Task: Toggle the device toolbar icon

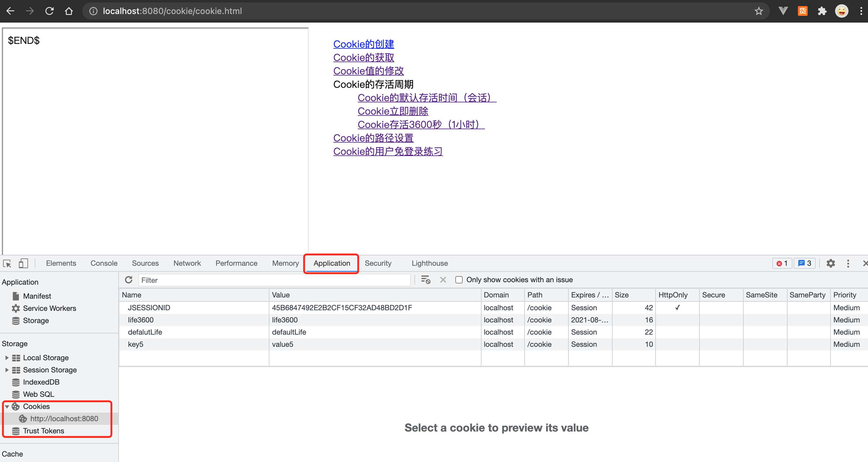Action: (x=23, y=263)
